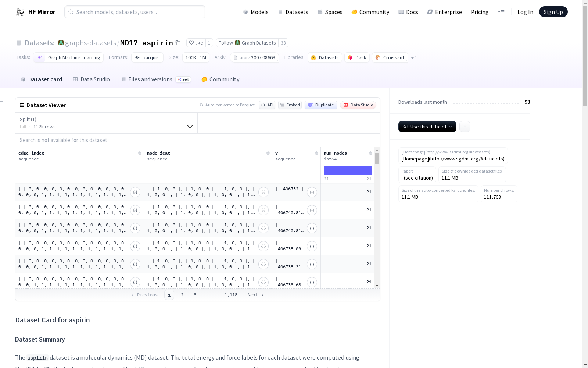This screenshot has width=588, height=368.
Task: Click the followers count 33
Action: coord(283,43)
